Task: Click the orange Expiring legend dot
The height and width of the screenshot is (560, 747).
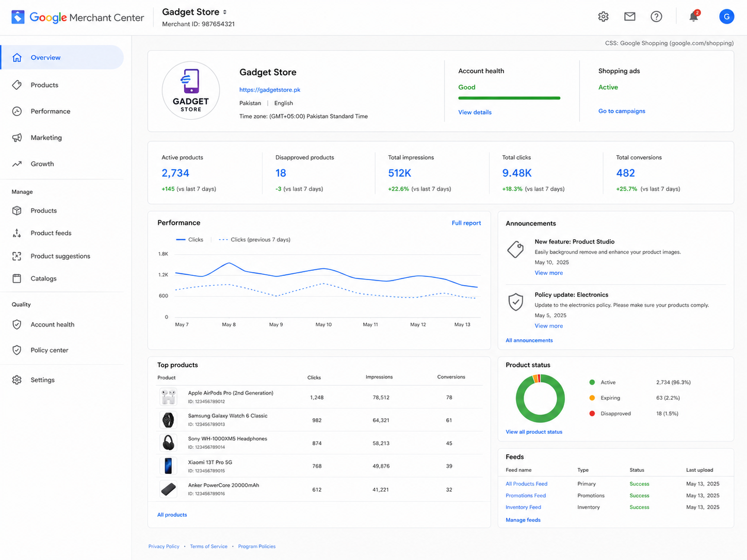Action: [592, 398]
